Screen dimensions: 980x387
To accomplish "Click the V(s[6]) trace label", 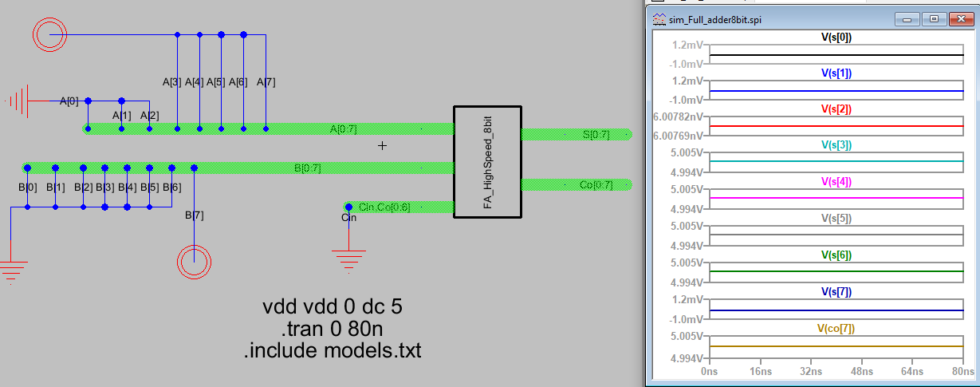I will pyautogui.click(x=836, y=255).
